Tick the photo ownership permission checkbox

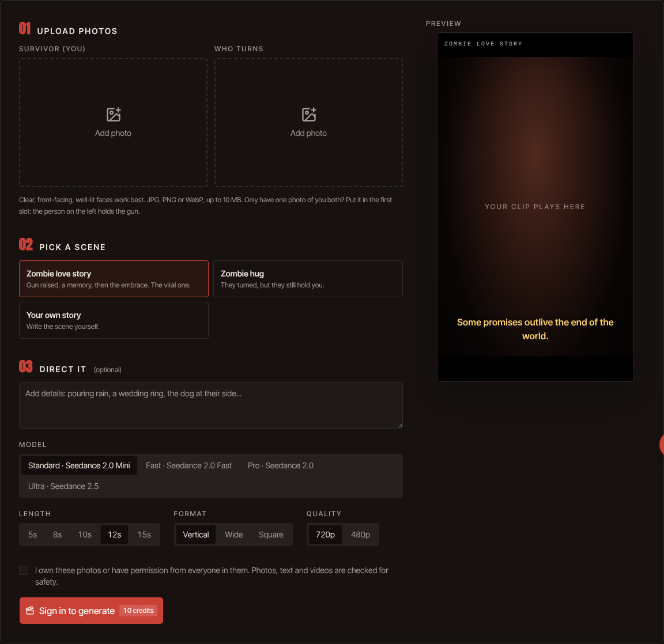tap(24, 570)
